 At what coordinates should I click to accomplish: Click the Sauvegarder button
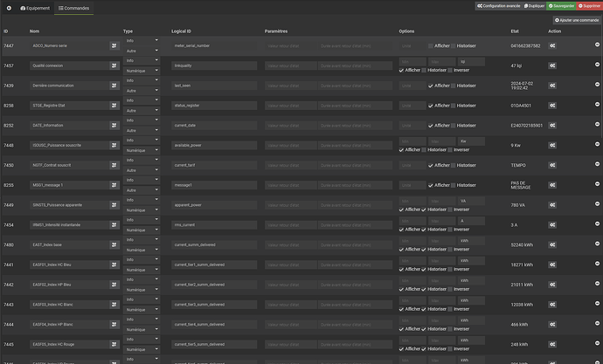[x=561, y=6]
